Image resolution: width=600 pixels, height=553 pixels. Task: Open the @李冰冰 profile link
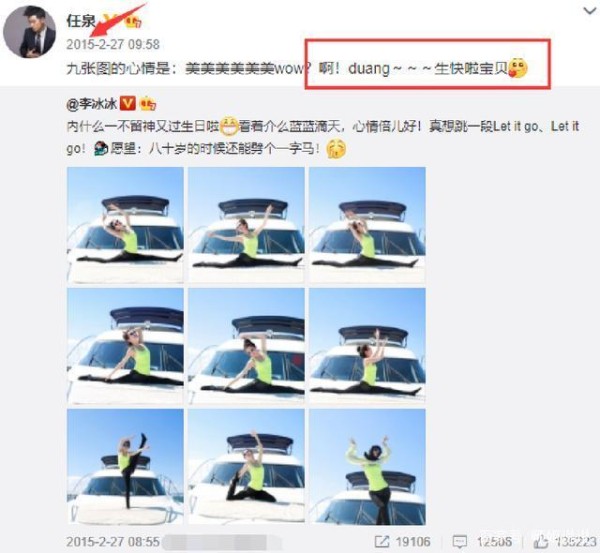(91, 103)
